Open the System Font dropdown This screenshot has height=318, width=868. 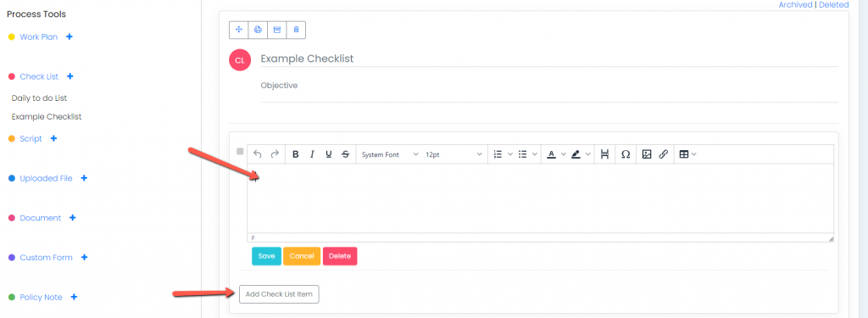point(390,154)
